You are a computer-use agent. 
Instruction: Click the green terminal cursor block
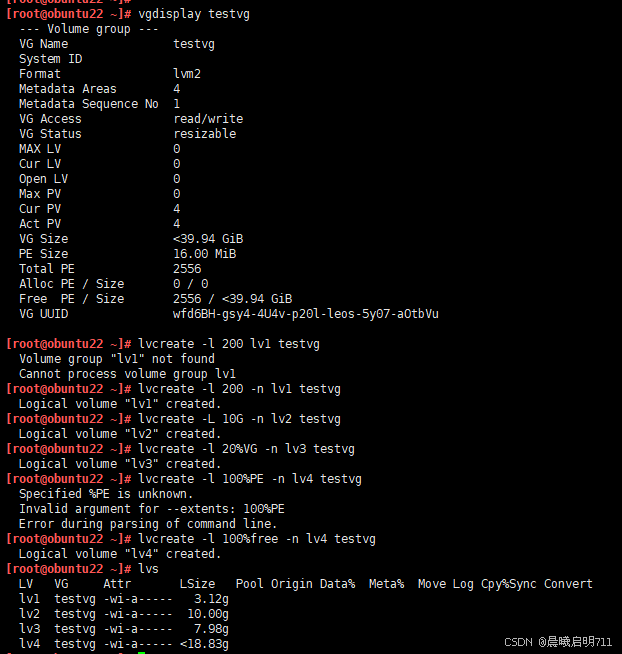coord(141,652)
